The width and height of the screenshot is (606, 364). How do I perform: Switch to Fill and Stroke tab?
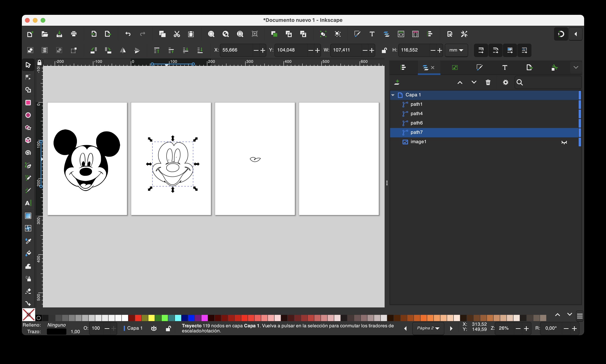pos(479,67)
